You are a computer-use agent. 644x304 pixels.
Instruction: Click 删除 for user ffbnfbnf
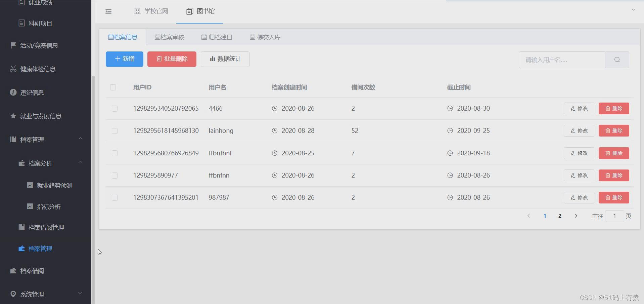tap(614, 153)
